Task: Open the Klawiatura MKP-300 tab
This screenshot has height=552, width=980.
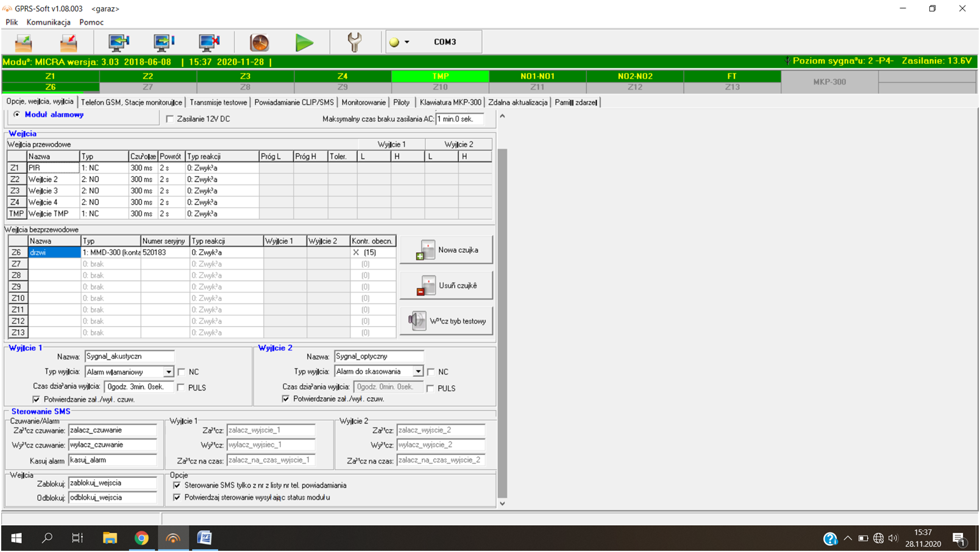Action: [x=450, y=102]
